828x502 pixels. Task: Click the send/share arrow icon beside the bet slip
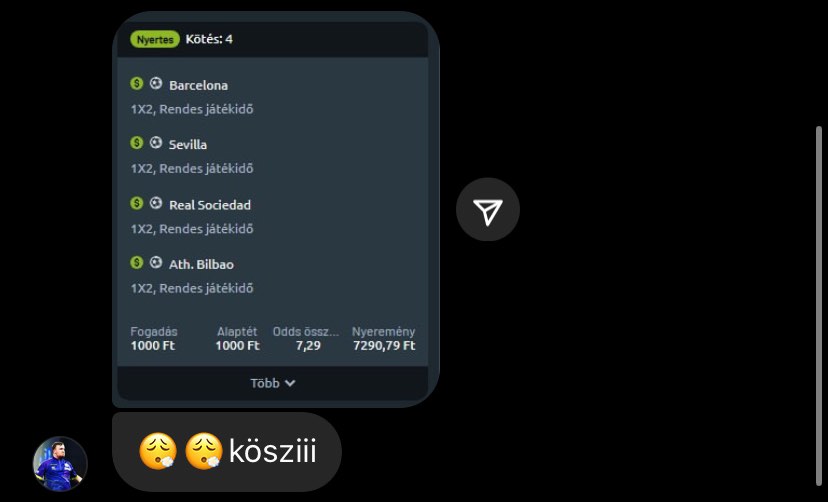click(x=488, y=210)
